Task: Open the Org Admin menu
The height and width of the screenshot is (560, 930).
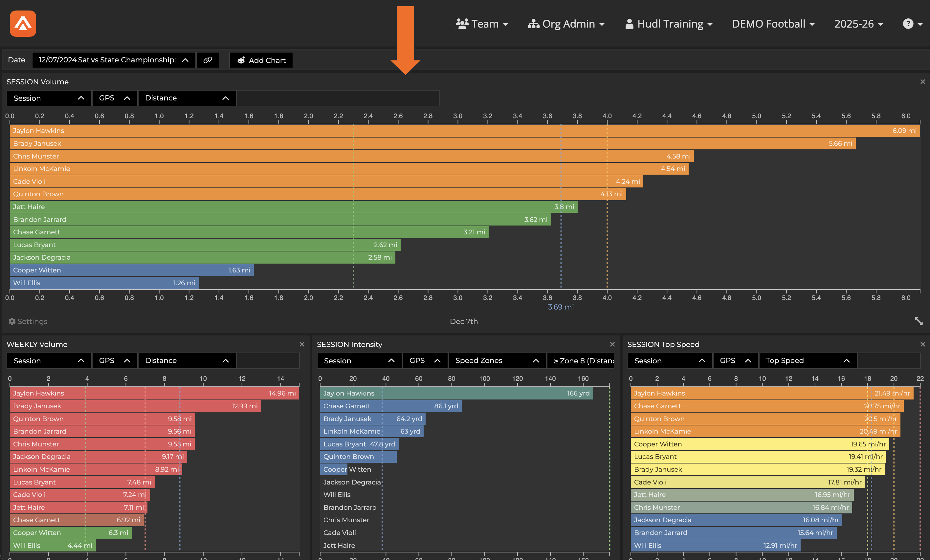Action: (566, 24)
